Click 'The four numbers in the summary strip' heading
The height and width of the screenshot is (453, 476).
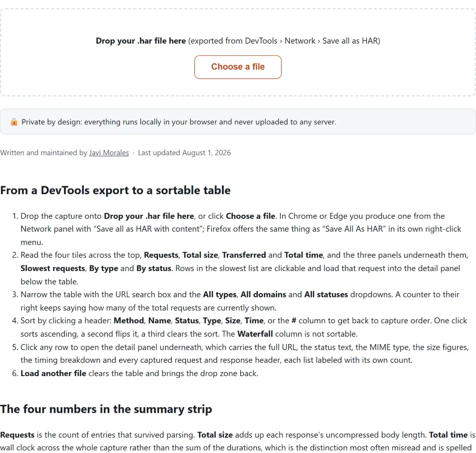coord(106,409)
